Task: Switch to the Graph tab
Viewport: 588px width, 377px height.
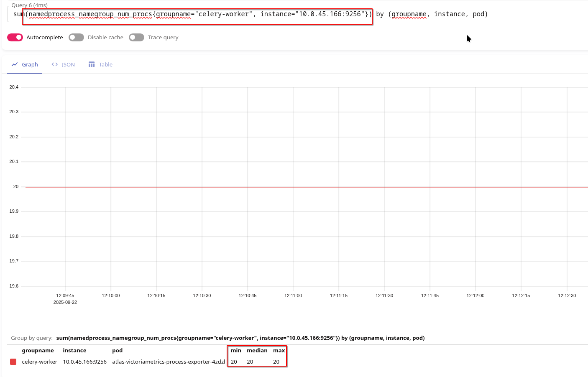Action: click(x=25, y=65)
